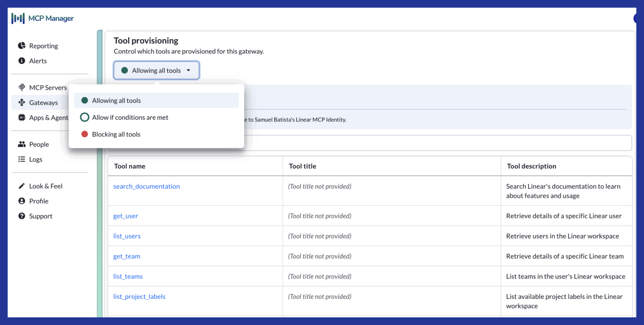The image size is (644, 325).
Task: Sort by the Tool name column header
Action: 129,166
